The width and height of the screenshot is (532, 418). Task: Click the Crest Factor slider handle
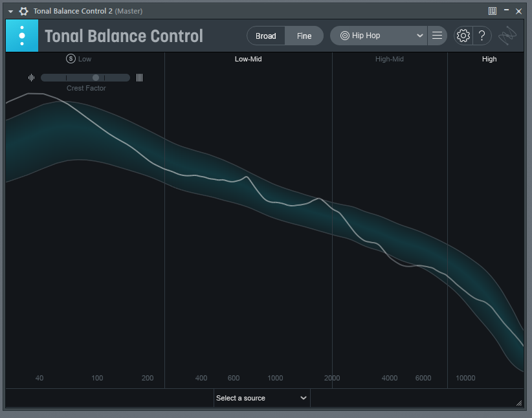point(96,78)
